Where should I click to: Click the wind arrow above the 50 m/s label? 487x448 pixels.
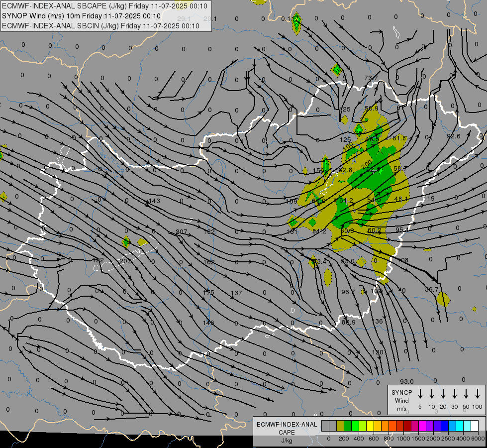click(466, 394)
